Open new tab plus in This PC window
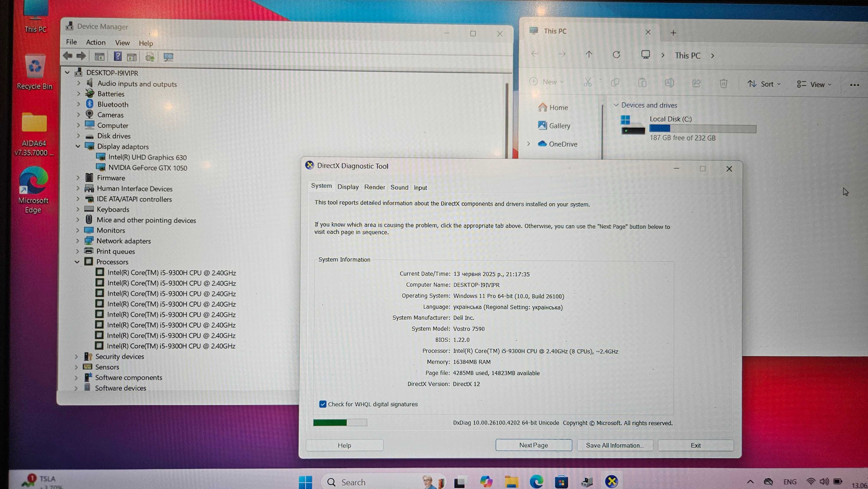The width and height of the screenshot is (868, 489). (x=673, y=33)
